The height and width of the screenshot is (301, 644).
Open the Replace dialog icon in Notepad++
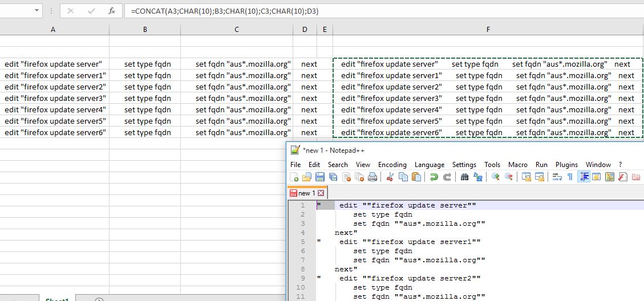tap(478, 177)
